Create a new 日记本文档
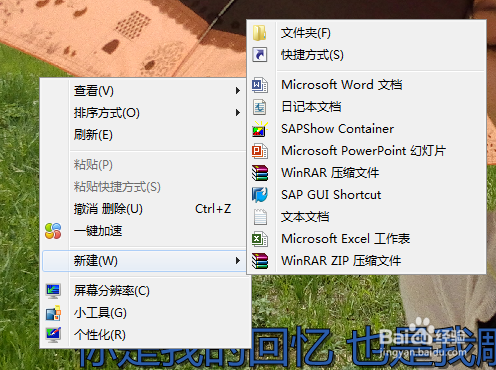The height and width of the screenshot is (370, 496). click(366, 107)
